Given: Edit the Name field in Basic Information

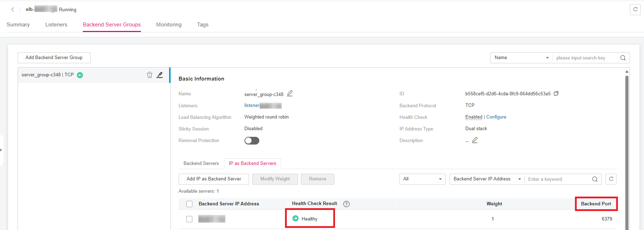Looking at the screenshot, I should point(290,94).
